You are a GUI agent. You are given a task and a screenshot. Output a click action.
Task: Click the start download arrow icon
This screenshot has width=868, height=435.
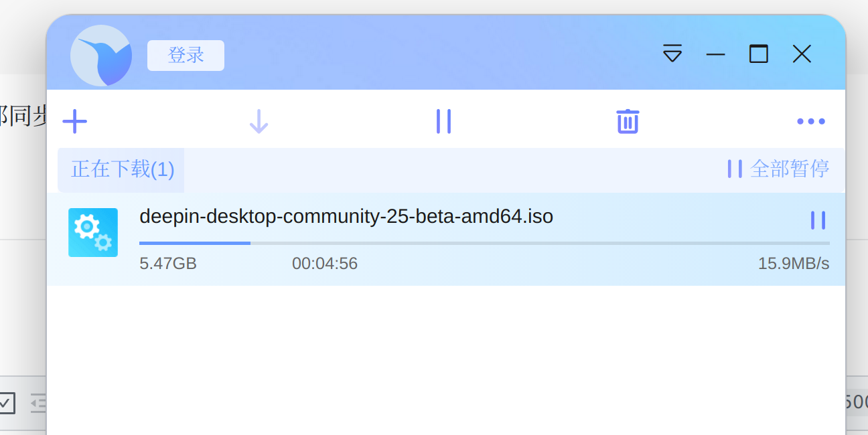tap(259, 122)
